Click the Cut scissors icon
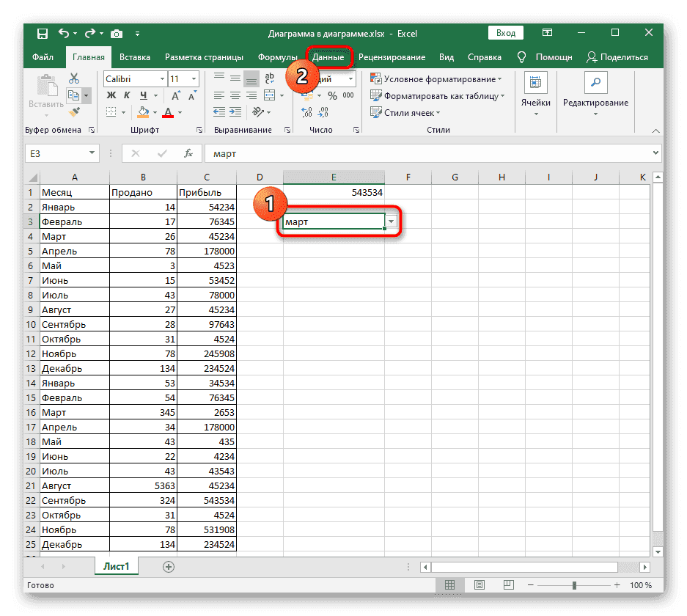This screenshot has height=616, width=687. point(74,78)
